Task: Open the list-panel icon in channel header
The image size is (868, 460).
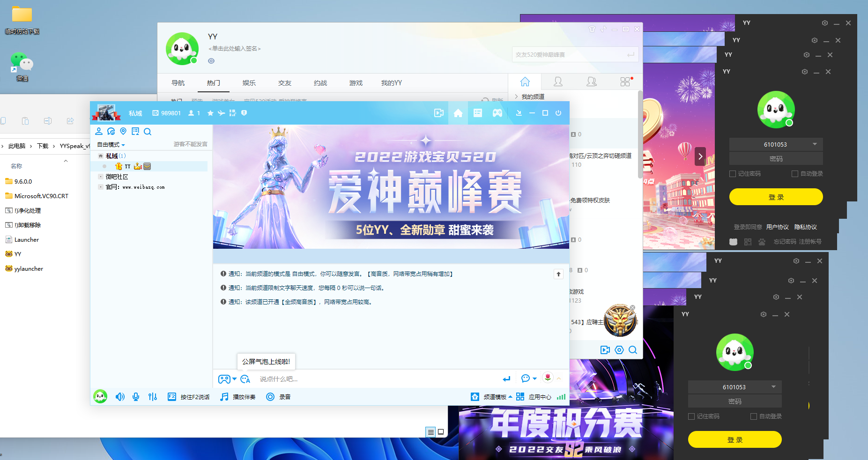Action: (x=478, y=113)
